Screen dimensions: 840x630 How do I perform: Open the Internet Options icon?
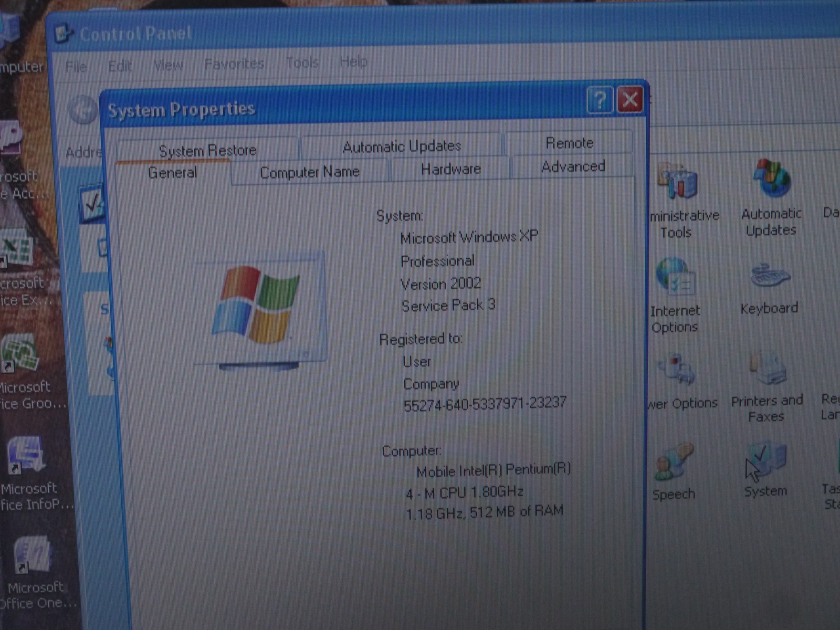point(675,277)
